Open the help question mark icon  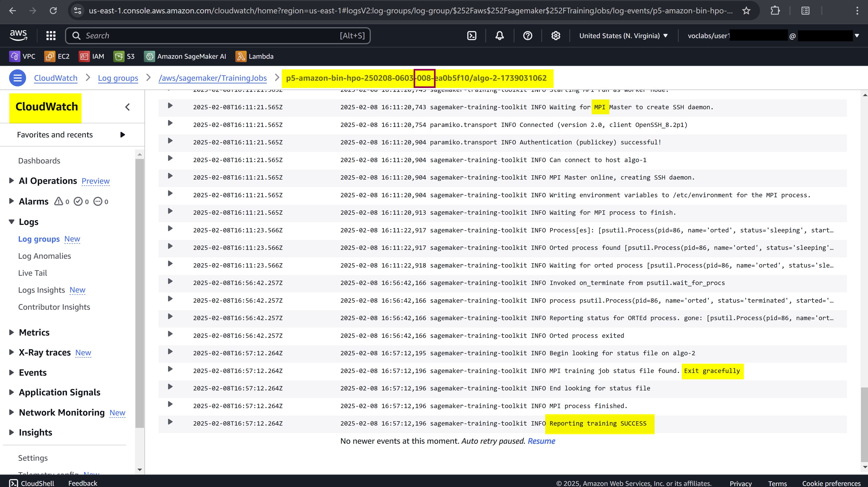[x=528, y=36]
